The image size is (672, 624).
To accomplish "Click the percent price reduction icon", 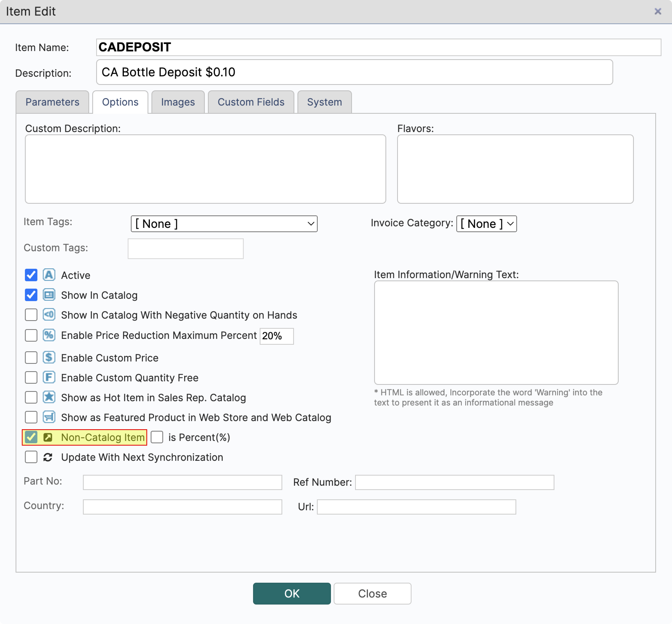I will (49, 335).
